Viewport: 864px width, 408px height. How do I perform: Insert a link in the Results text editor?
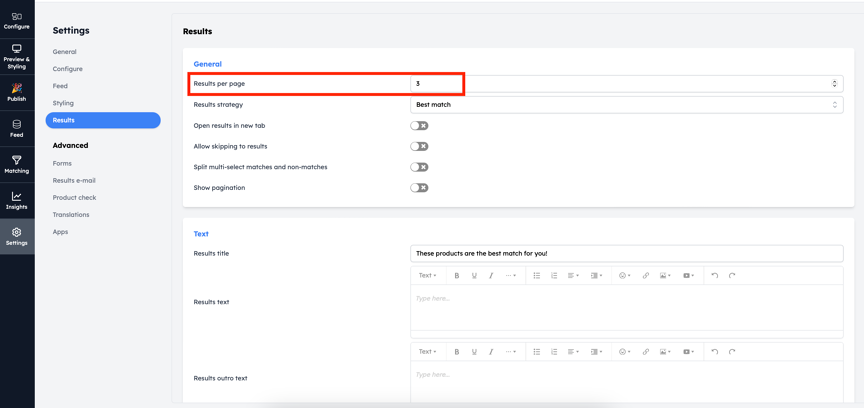646,276
